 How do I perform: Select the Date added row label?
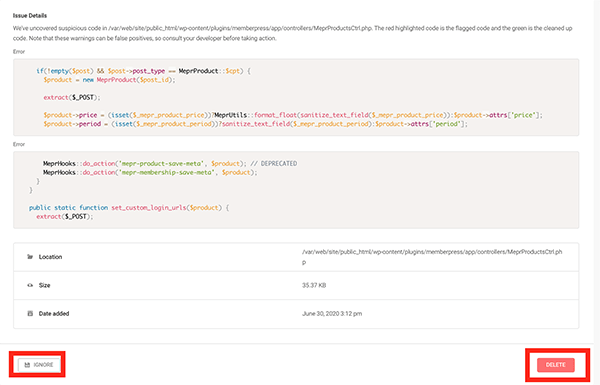pyautogui.click(x=54, y=313)
